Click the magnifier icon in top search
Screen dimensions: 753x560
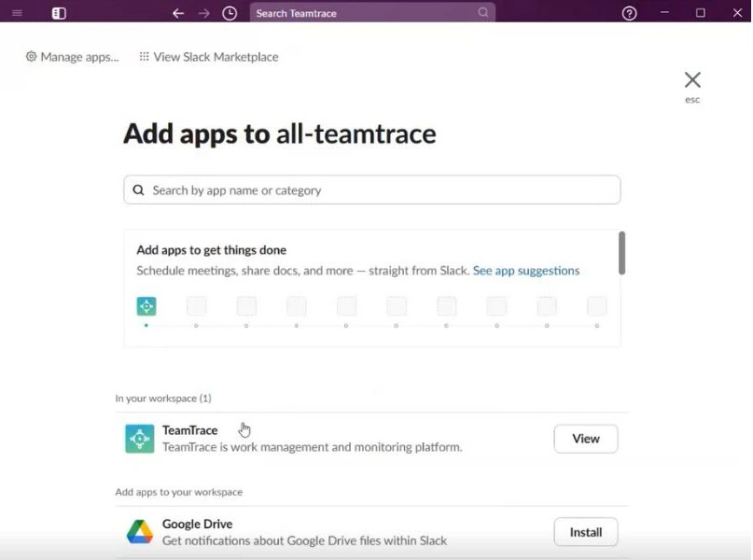(x=483, y=12)
